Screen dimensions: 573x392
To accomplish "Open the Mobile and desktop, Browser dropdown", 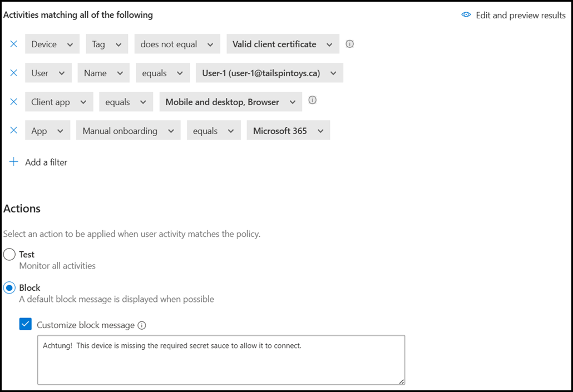I will (230, 102).
